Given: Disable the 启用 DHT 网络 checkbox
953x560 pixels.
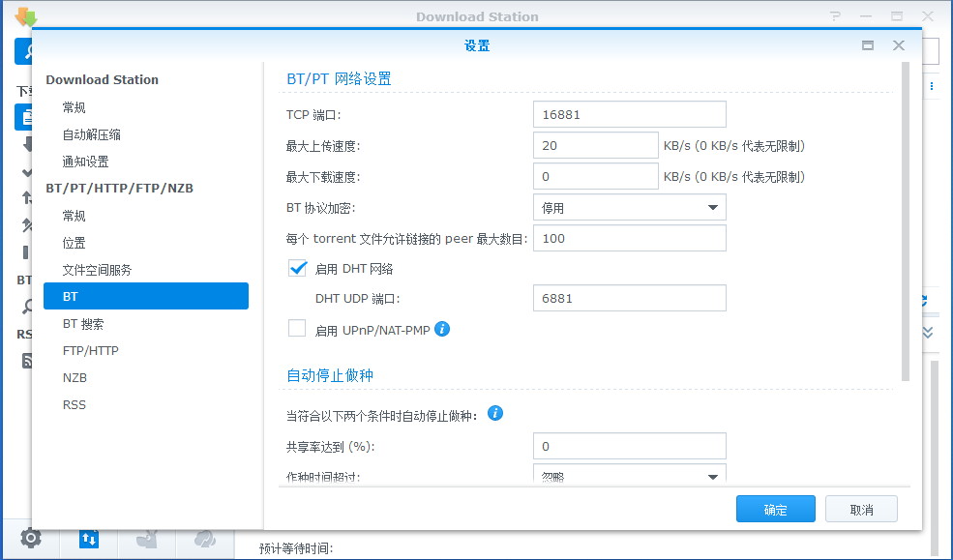Looking at the screenshot, I should coord(297,268).
